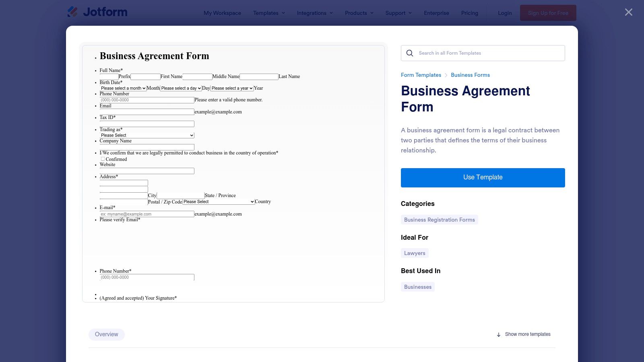
Task: Click the Login link
Action: 505,13
